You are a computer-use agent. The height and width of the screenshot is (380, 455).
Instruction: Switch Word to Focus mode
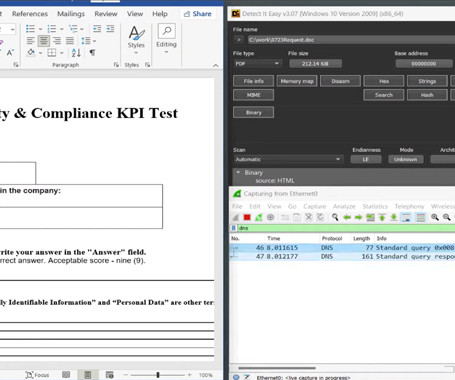coord(37,375)
